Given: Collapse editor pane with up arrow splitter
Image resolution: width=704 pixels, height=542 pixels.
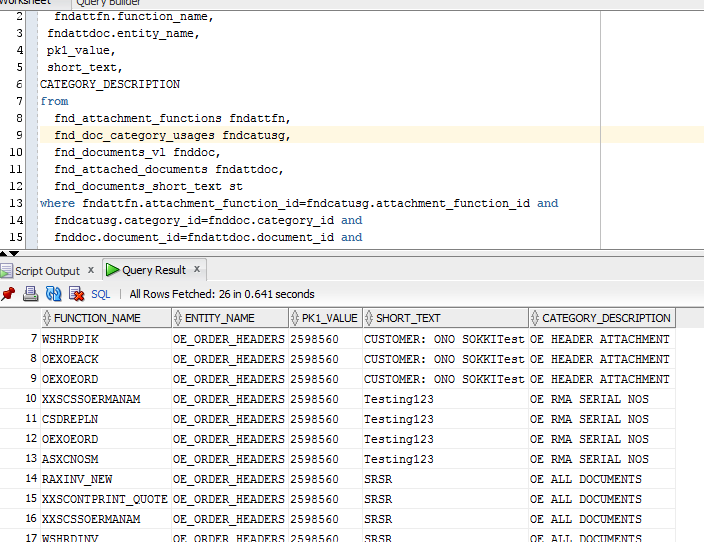Looking at the screenshot, I should (x=3, y=254).
